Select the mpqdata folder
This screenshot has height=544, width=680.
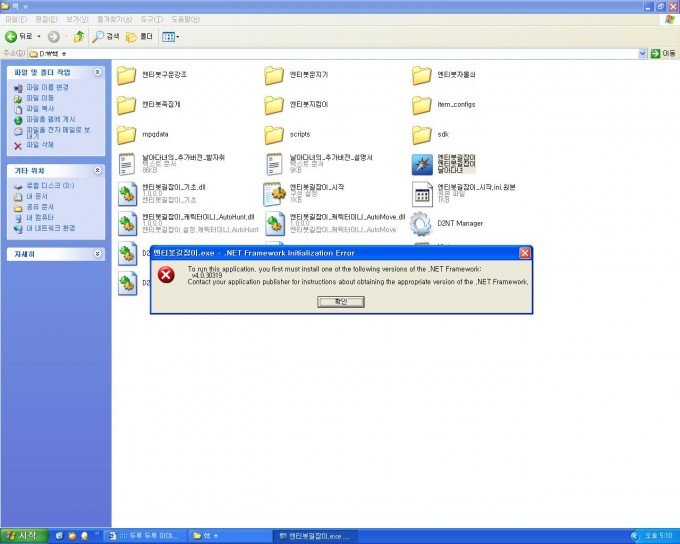[x=143, y=134]
